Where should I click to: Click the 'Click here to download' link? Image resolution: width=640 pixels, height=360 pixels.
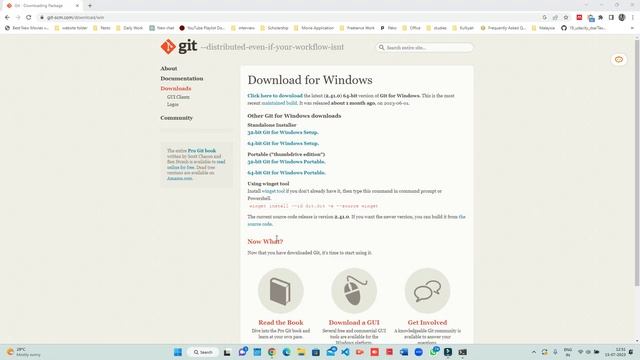[x=275, y=96]
